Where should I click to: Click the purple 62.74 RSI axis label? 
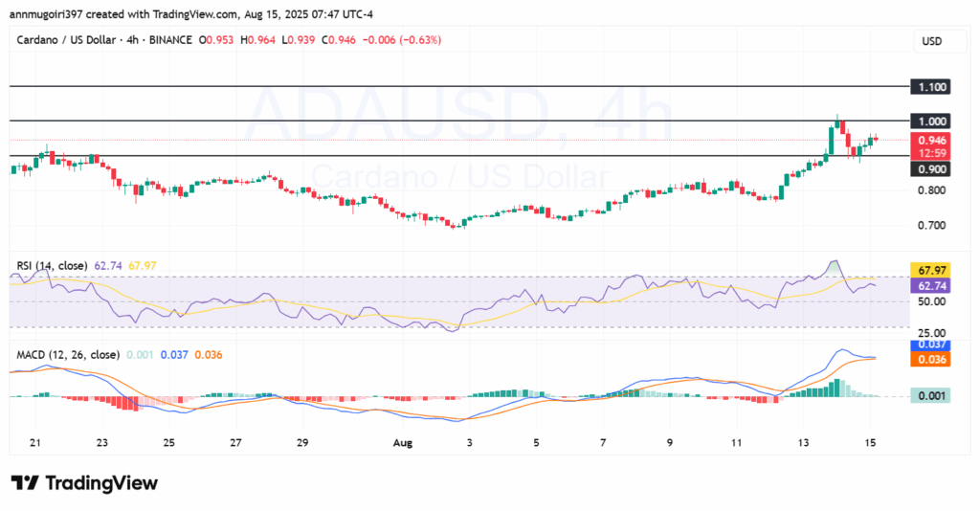point(931,285)
